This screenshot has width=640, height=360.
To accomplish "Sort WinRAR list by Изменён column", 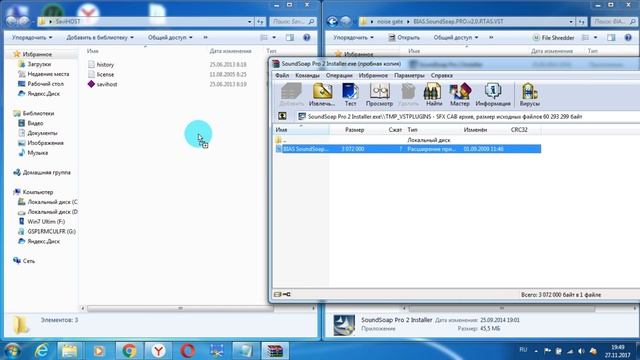I will [484, 130].
